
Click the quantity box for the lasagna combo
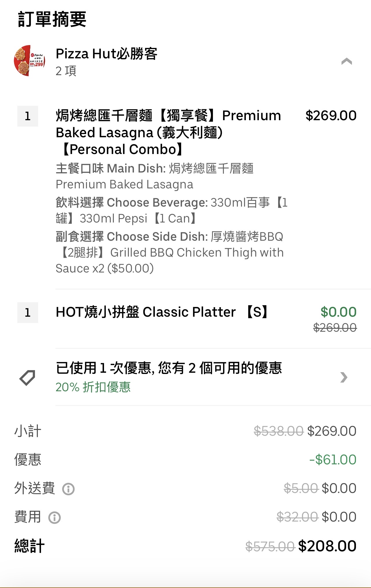click(28, 116)
